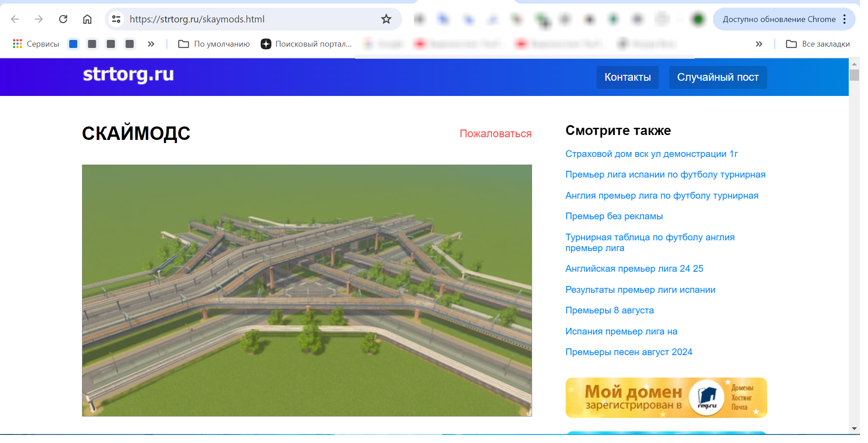The height and width of the screenshot is (443, 868).
Task: View site information icon in address bar
Action: pos(116,19)
